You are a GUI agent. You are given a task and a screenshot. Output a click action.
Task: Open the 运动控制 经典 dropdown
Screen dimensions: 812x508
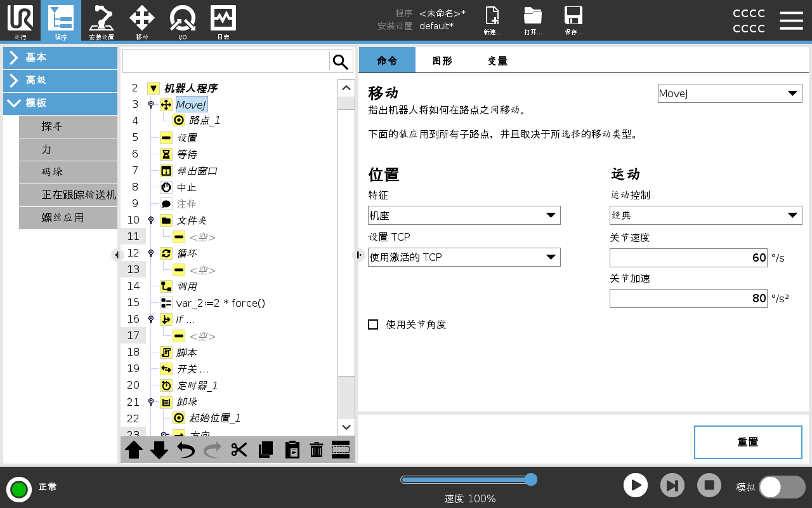[x=705, y=215]
